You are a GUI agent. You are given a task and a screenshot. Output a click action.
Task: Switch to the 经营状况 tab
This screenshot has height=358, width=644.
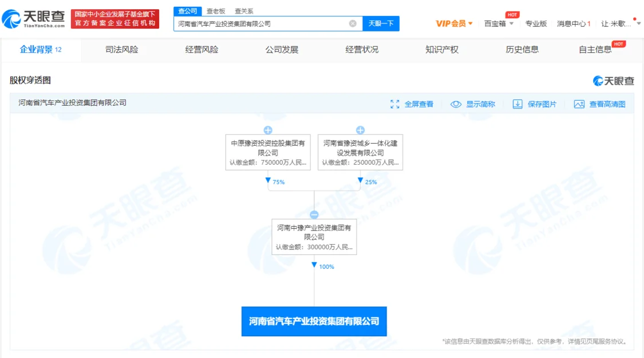pyautogui.click(x=362, y=50)
